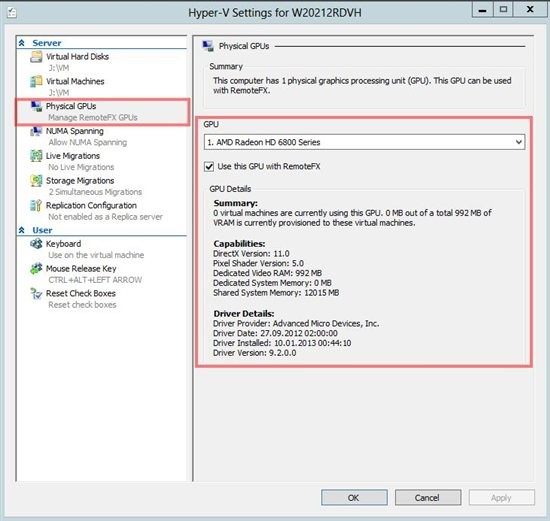
Task: Collapse the Server section chevron
Action: click(22, 43)
